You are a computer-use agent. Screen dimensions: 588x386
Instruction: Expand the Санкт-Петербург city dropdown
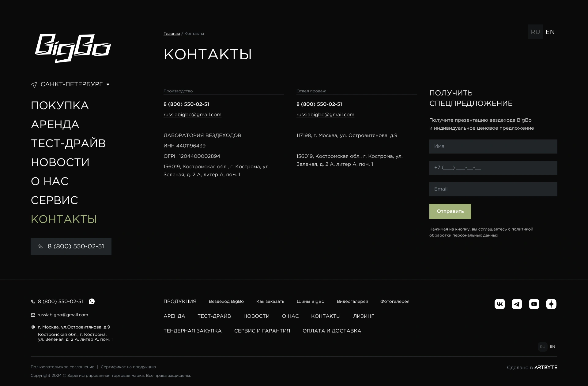click(x=107, y=84)
